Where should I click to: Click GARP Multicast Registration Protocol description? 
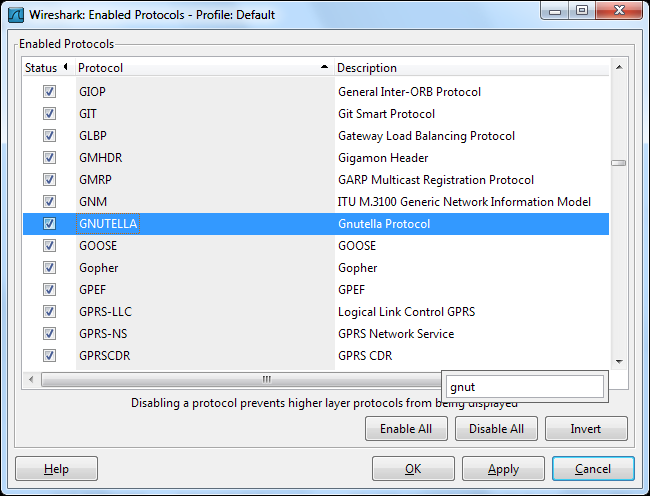(436, 179)
